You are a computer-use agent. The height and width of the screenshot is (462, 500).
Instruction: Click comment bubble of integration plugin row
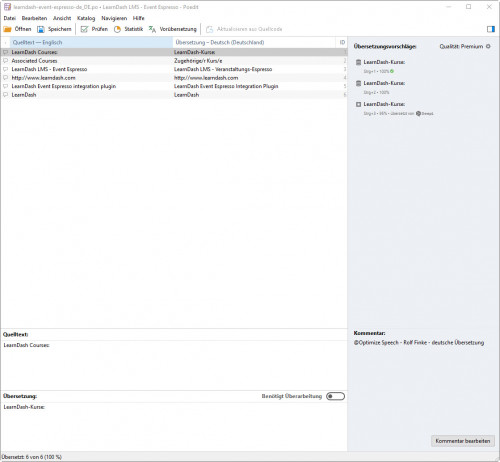point(5,86)
